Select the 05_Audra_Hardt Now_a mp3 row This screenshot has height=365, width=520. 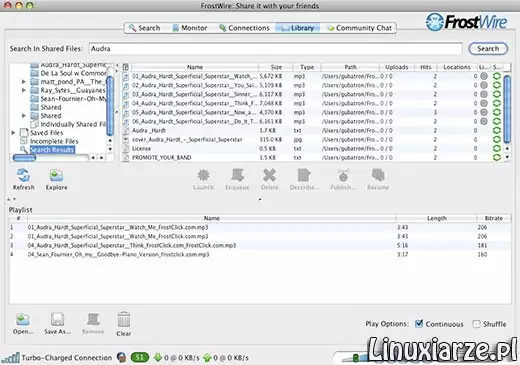[x=313, y=112]
